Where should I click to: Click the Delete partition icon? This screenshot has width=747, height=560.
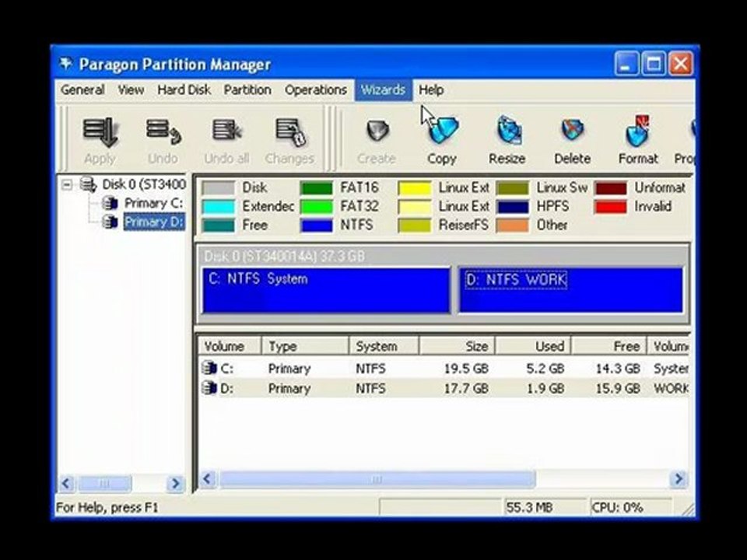coord(572,130)
